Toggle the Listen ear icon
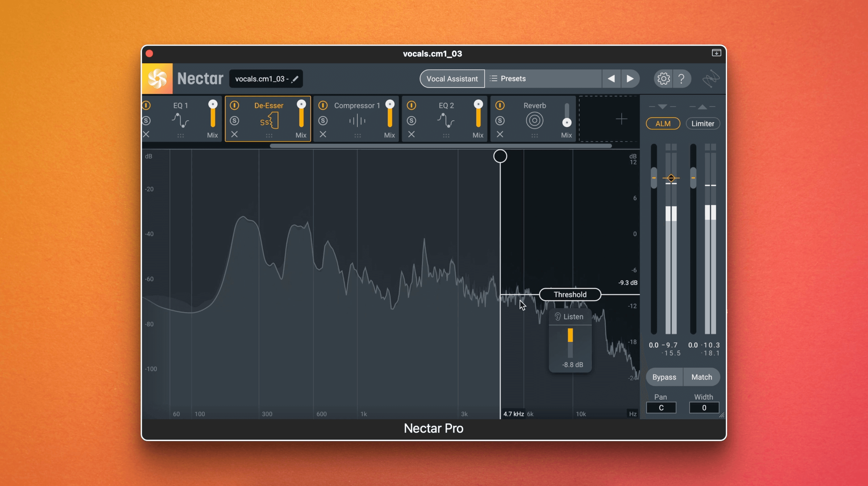This screenshot has width=868, height=486. point(558,317)
